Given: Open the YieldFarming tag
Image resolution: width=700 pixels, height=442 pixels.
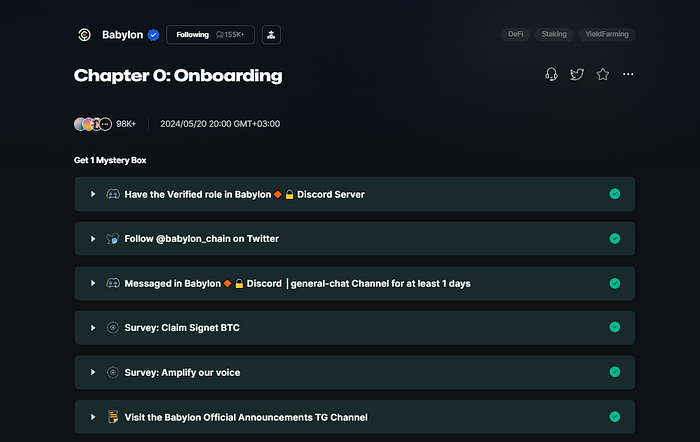Looking at the screenshot, I should (607, 34).
